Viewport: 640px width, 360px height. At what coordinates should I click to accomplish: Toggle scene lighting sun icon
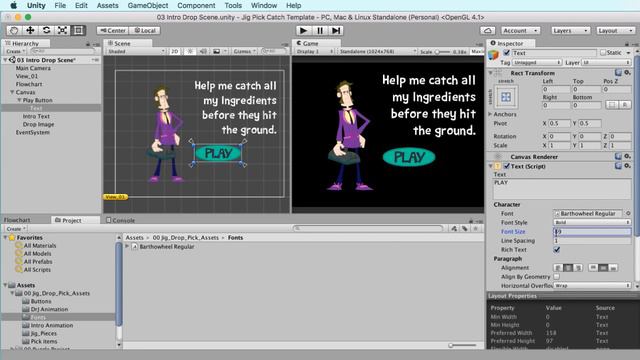(x=190, y=51)
